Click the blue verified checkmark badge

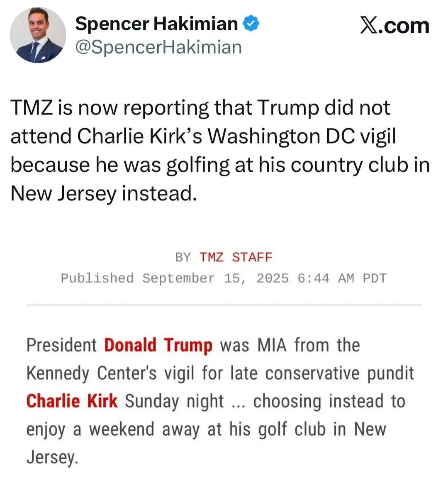point(251,23)
